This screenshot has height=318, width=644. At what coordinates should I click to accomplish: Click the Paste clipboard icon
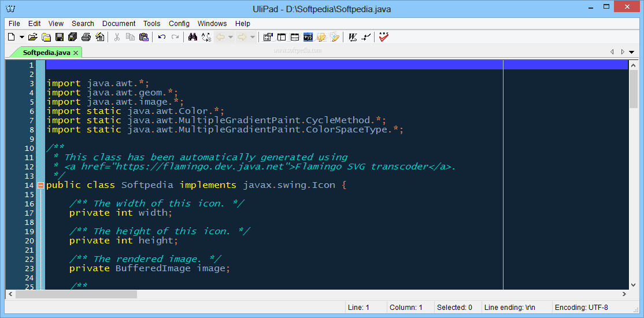click(x=143, y=37)
